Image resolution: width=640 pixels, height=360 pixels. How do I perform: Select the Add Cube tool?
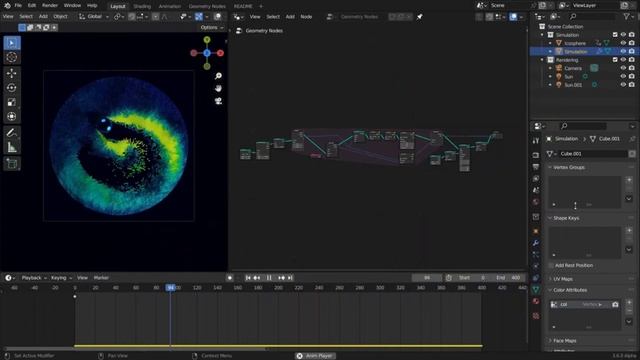(12, 164)
